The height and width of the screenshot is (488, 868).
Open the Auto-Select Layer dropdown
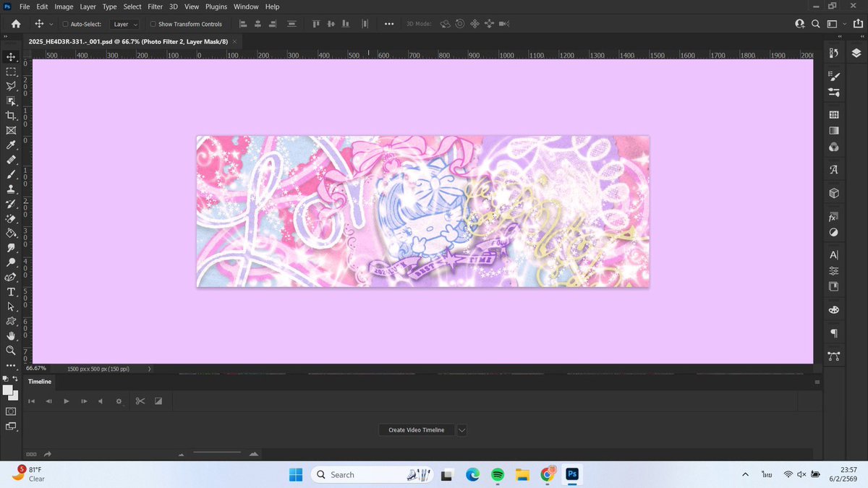click(x=124, y=24)
